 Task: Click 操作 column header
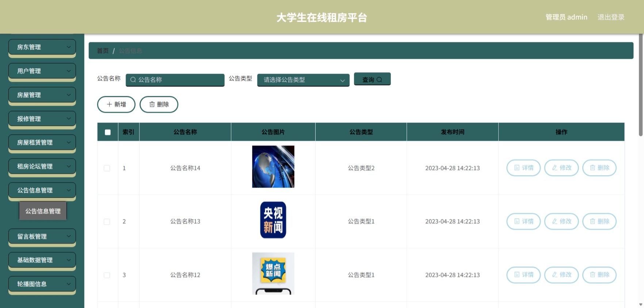pyautogui.click(x=561, y=132)
